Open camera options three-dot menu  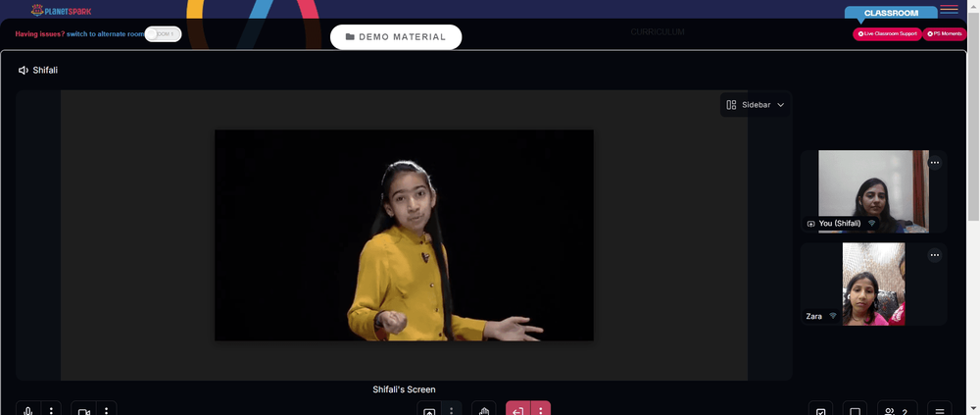point(106,409)
